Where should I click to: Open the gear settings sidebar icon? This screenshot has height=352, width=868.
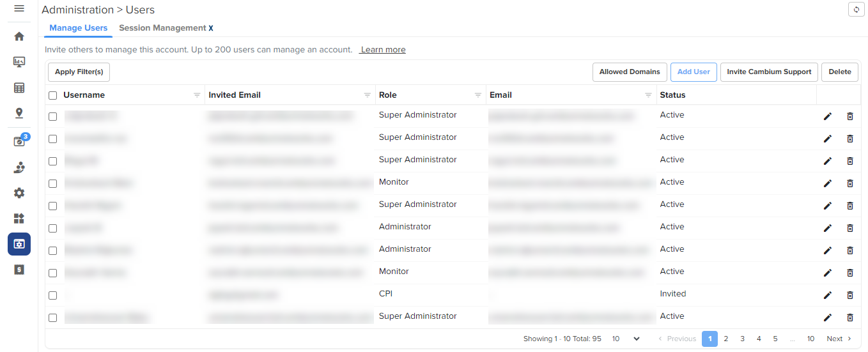pyautogui.click(x=19, y=193)
